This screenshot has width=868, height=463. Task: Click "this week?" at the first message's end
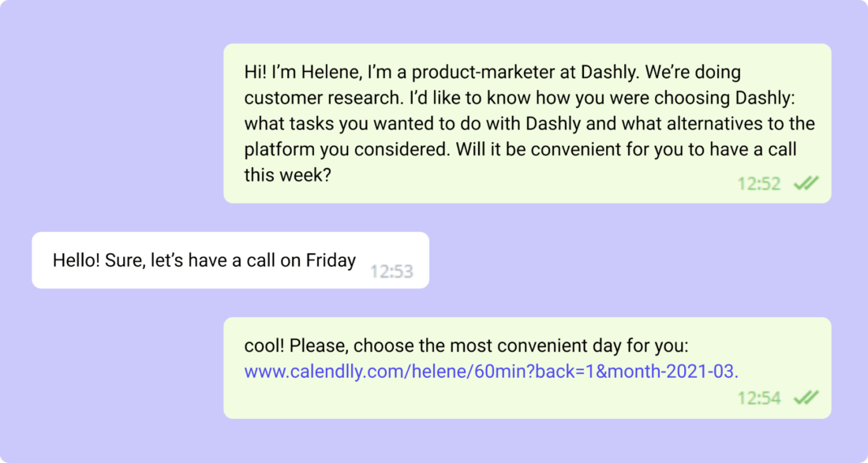pyautogui.click(x=286, y=175)
